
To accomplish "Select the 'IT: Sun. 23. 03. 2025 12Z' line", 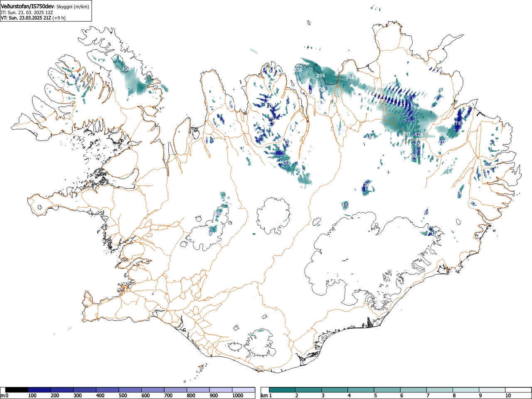I will point(27,12).
